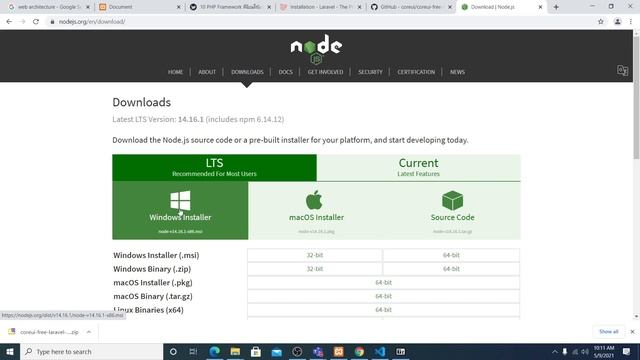The image size is (640, 360).
Task: Open OBS Studio from taskbar
Action: tap(297, 351)
